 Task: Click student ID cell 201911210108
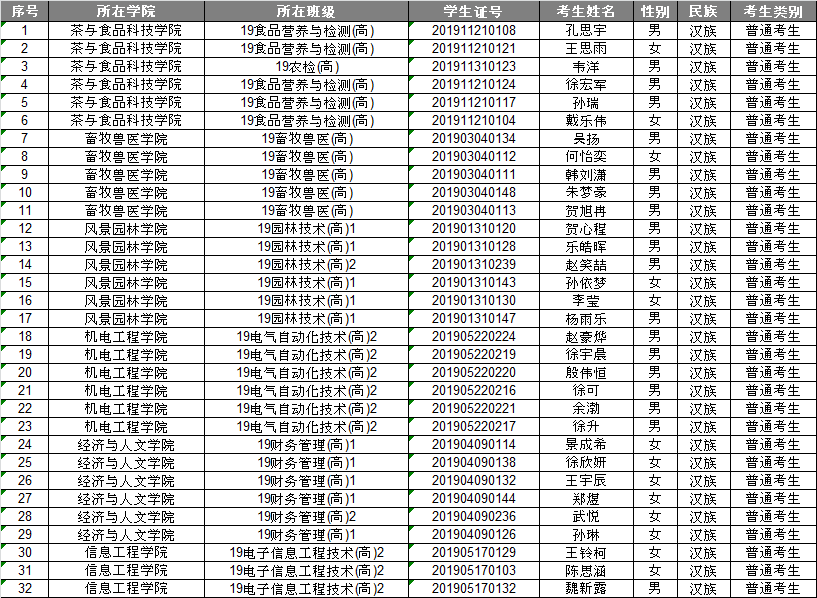click(473, 30)
